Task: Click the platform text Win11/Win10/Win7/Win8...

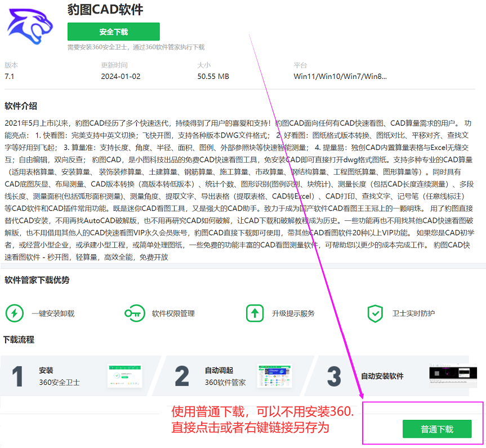Action: (340, 76)
